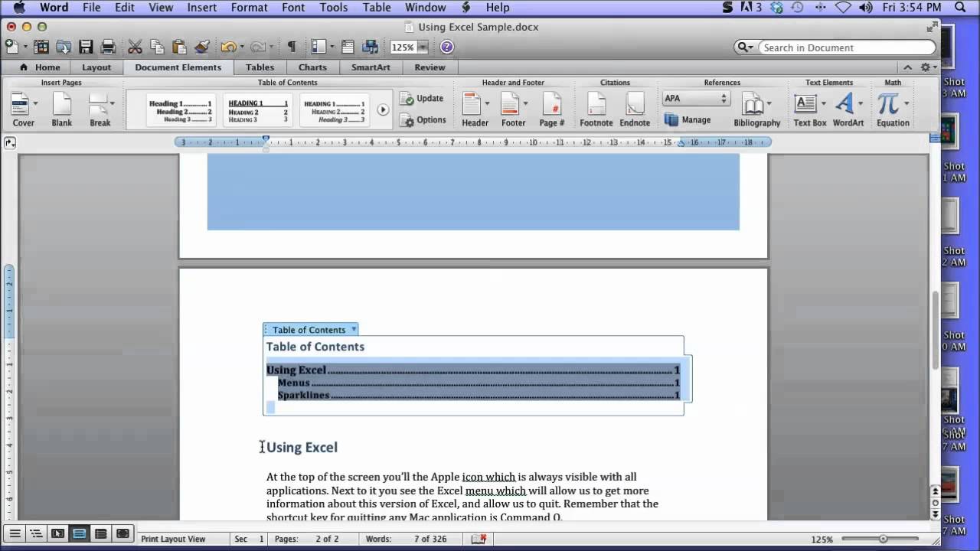Open Spotlight search in menu bar
This screenshot has height=551, width=980.
[x=960, y=8]
